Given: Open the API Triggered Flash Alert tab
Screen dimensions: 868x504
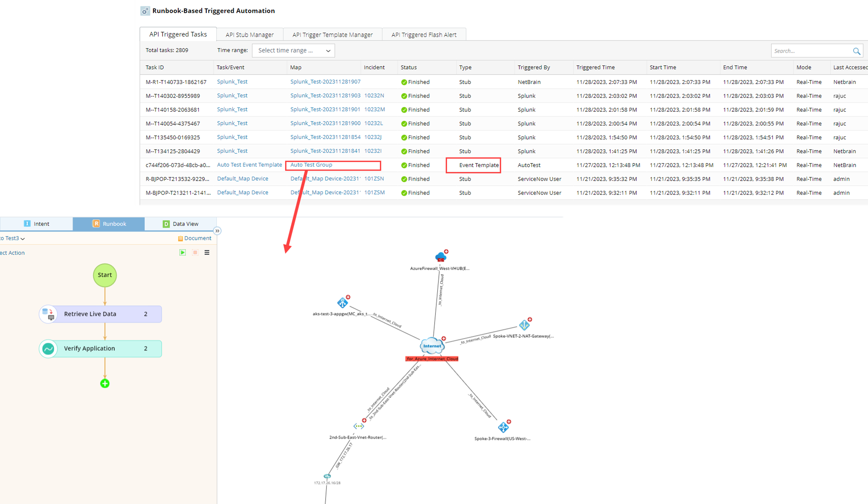Looking at the screenshot, I should [424, 35].
